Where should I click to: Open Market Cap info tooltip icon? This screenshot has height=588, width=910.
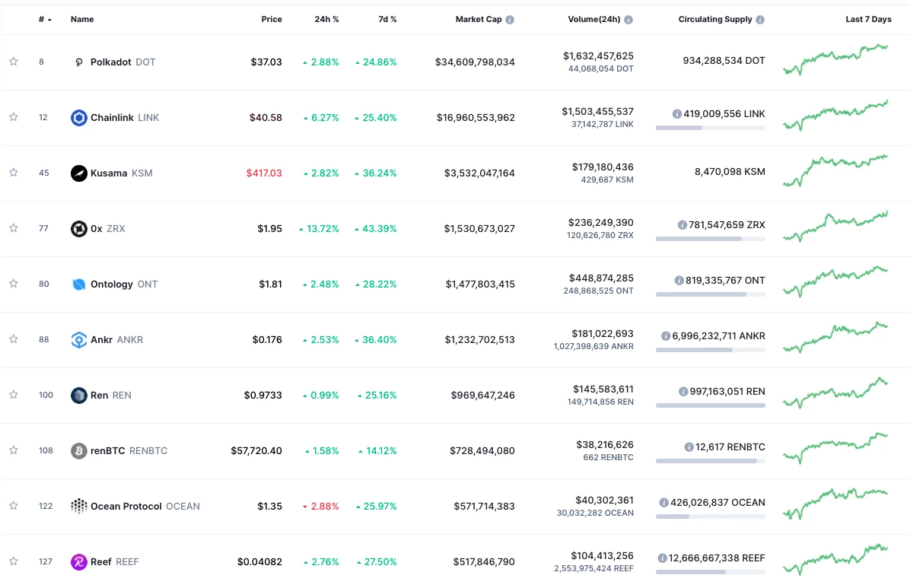(x=510, y=20)
